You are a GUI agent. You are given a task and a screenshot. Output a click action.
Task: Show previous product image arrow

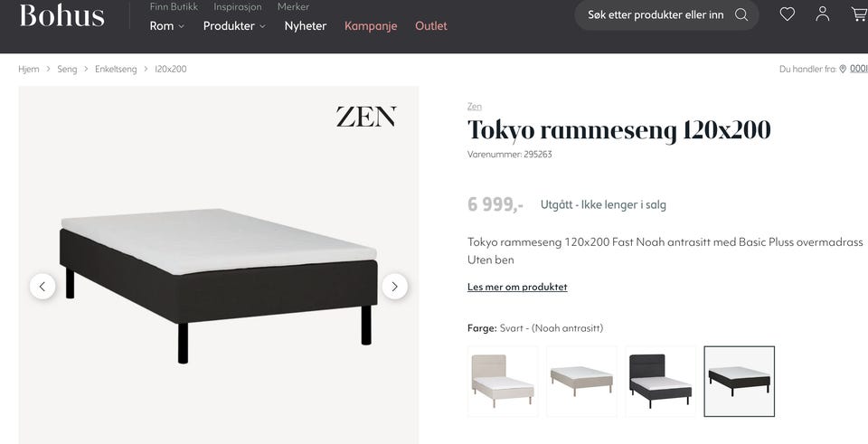pyautogui.click(x=42, y=287)
